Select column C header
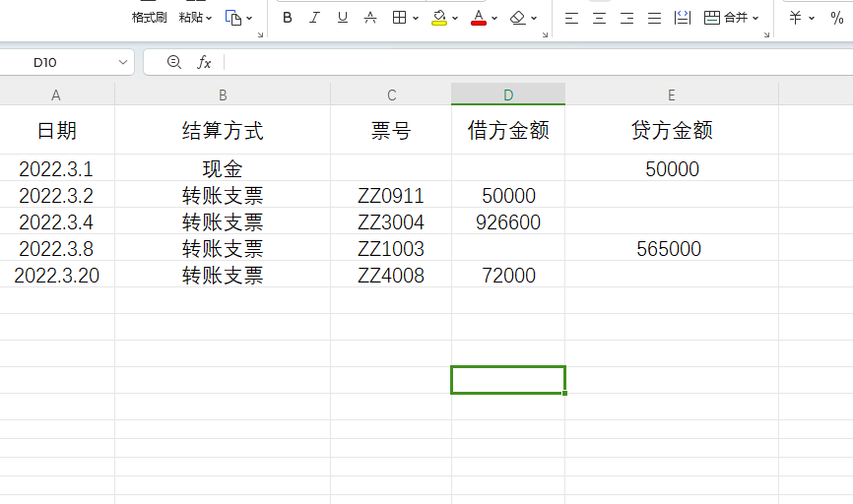Image resolution: width=853 pixels, height=504 pixels. pyautogui.click(x=391, y=94)
